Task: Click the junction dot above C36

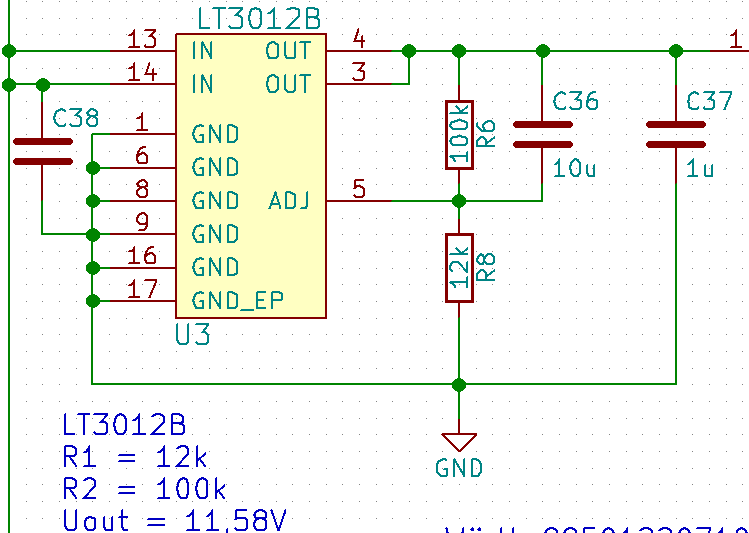Action: (x=543, y=51)
